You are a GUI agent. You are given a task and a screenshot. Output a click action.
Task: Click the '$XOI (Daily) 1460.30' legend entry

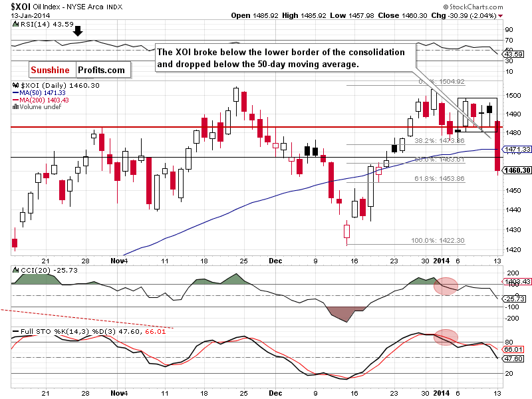click(x=60, y=86)
